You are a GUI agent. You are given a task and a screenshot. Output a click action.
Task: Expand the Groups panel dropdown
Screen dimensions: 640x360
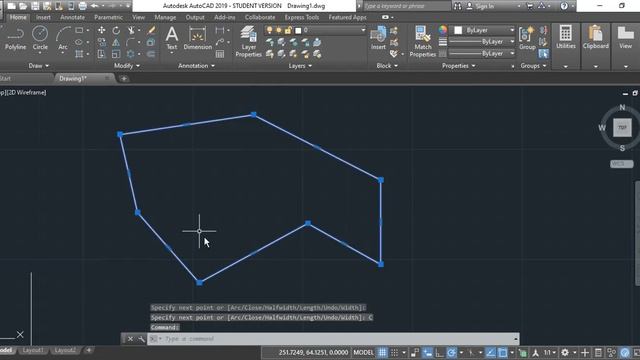tap(533, 66)
